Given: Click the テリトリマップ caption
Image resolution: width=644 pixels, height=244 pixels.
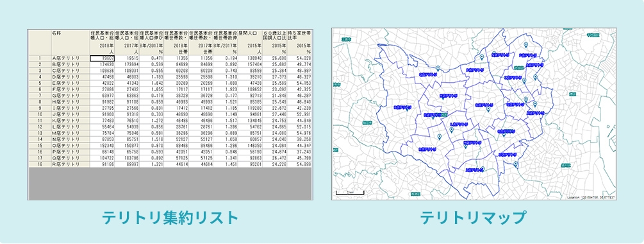Looking at the screenshot, I should point(474,218).
